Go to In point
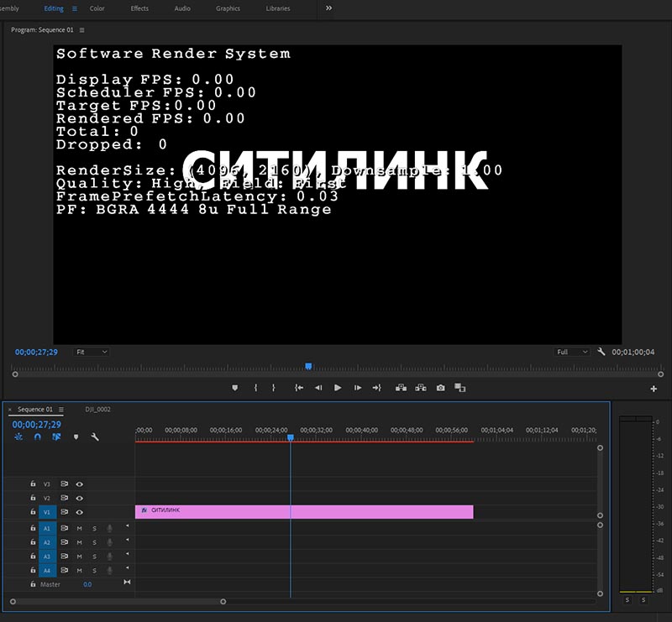Screen dimensions: 672x622 point(299,388)
